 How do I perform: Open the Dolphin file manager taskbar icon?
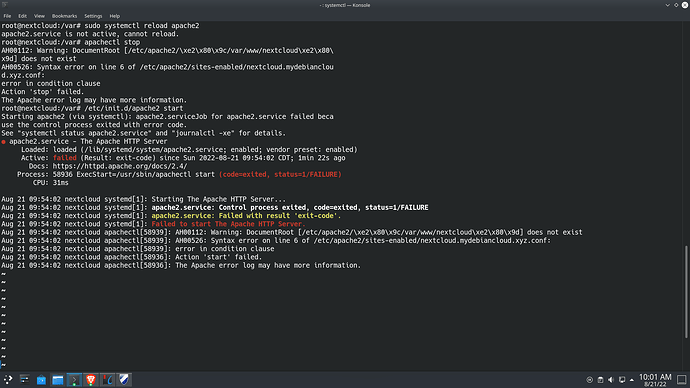pyautogui.click(x=58, y=380)
